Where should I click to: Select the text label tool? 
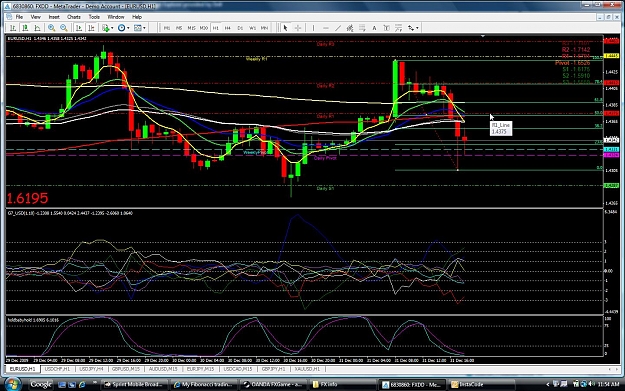pyautogui.click(x=386, y=28)
